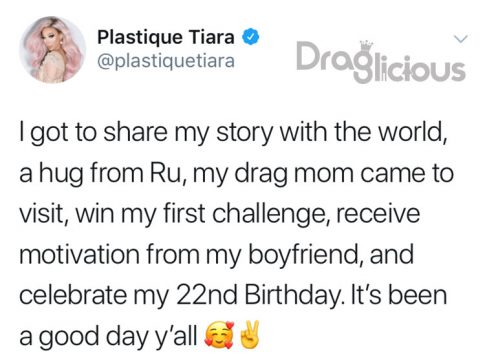This screenshot has height=360, width=485.
Task: Click the word 'boyfriend' in the tweet
Action: click(303, 255)
